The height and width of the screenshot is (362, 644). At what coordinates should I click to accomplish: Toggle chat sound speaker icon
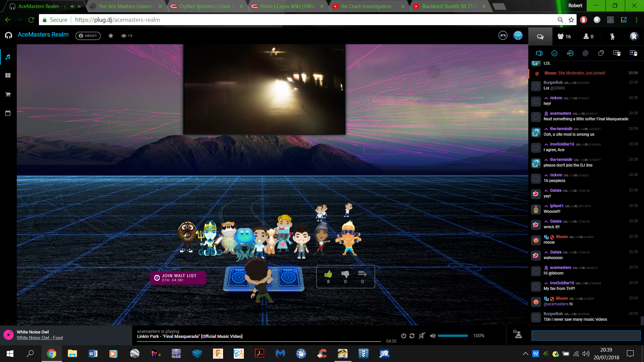pyautogui.click(x=539, y=53)
